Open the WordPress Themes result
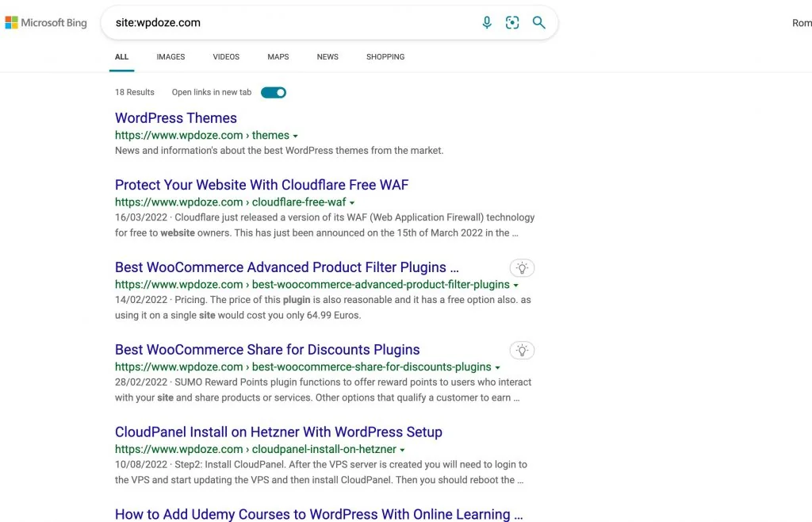This screenshot has width=812, height=522. tap(175, 117)
